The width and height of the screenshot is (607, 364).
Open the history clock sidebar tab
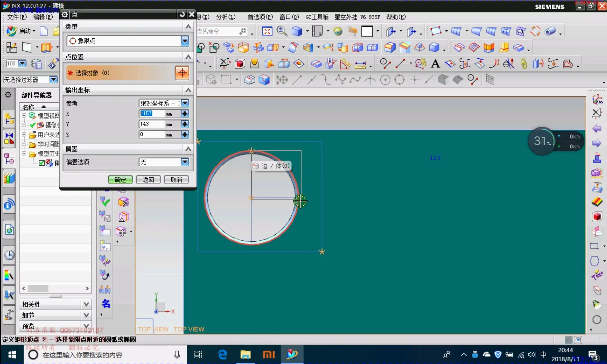point(9,255)
